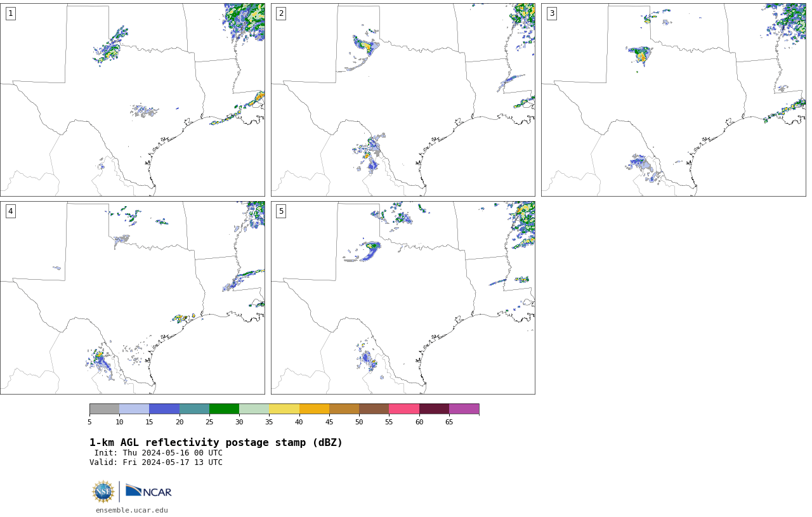Click the 1-km AGL reflectivity title

click(x=216, y=443)
